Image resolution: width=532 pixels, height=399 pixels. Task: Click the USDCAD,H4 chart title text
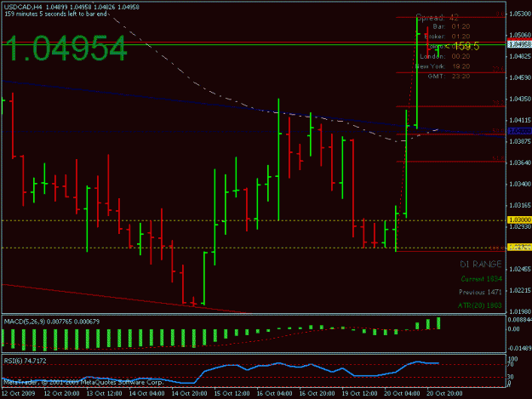[x=23, y=7]
